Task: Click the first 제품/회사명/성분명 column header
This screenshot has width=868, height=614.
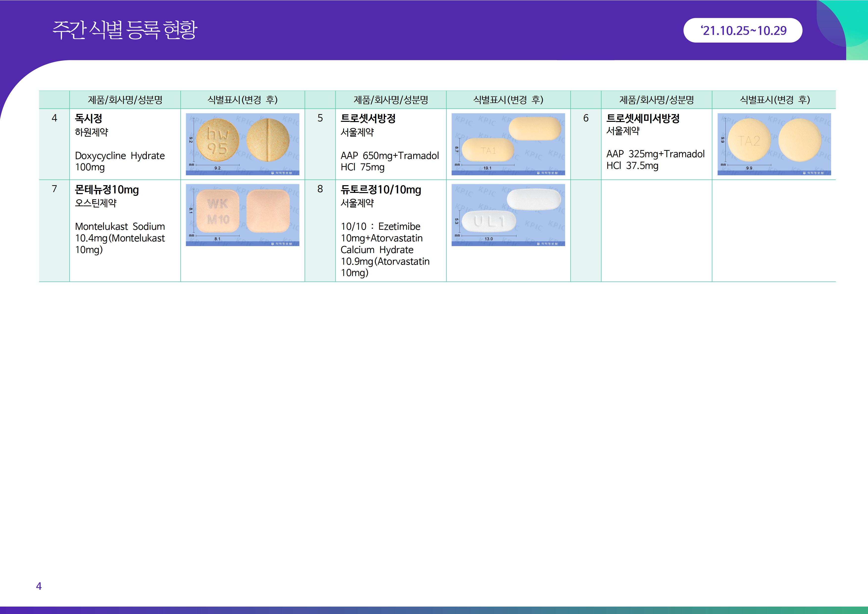Action: pyautogui.click(x=125, y=100)
